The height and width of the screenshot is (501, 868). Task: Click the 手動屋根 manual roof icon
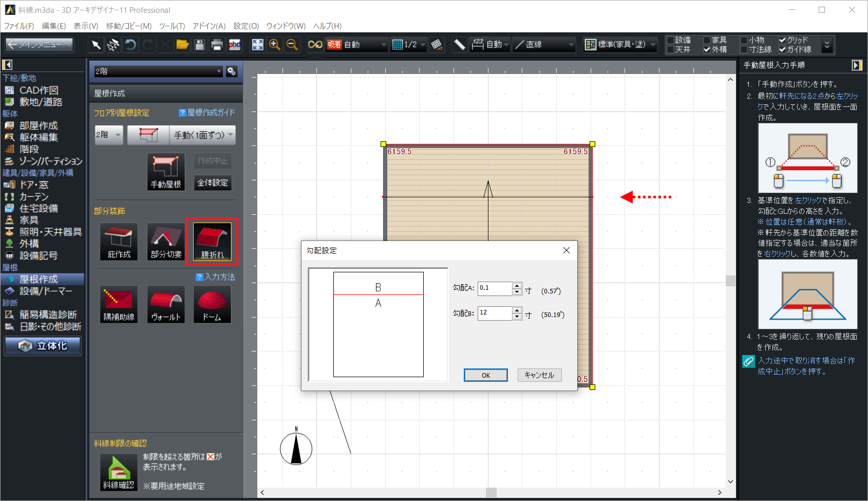click(x=165, y=172)
